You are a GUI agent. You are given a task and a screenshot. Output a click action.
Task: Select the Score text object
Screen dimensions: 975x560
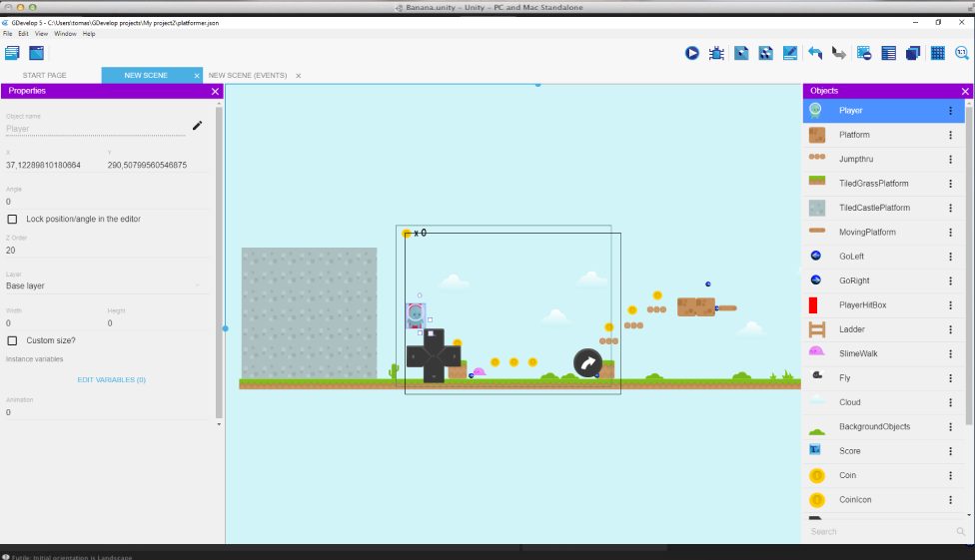pos(883,451)
